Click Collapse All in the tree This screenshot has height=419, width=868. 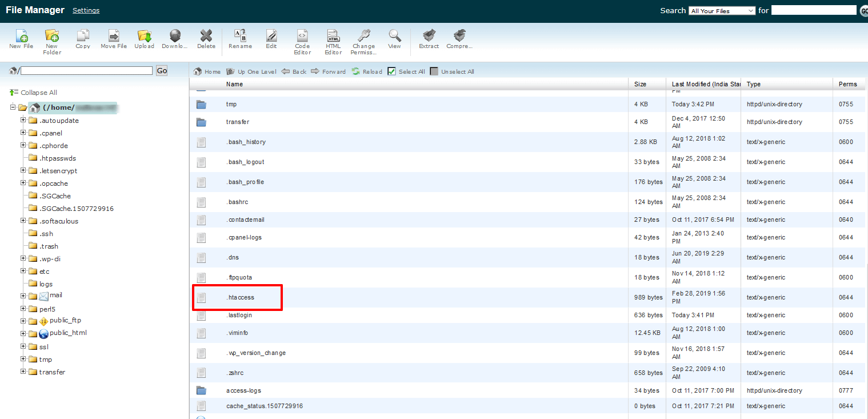(x=33, y=93)
